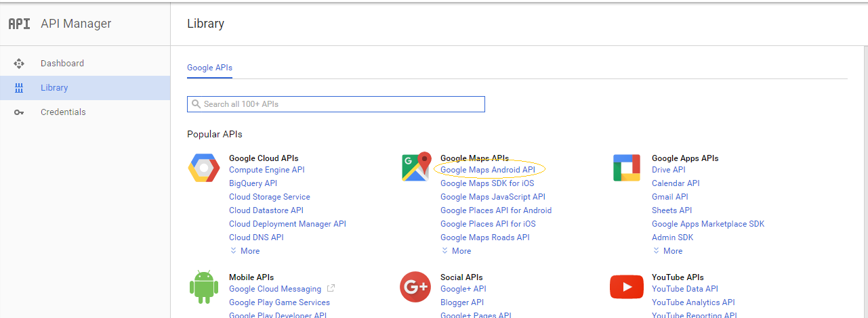The image size is (868, 318).
Task: Click the Google Maps pin icon
Action: (416, 168)
